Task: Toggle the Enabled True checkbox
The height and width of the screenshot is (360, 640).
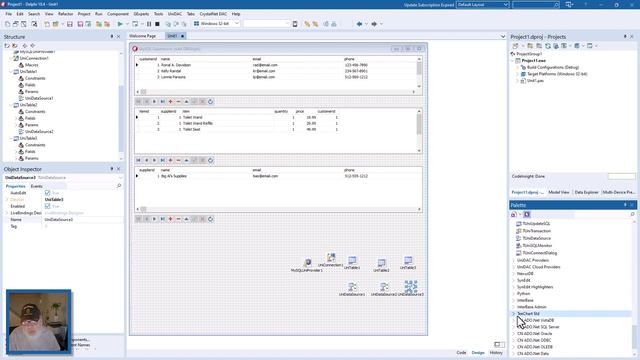Action: (47, 206)
